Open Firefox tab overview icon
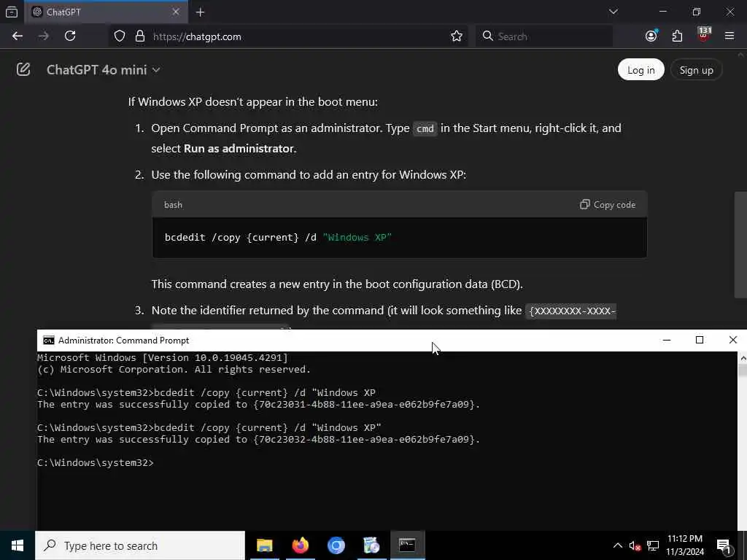 (12, 12)
